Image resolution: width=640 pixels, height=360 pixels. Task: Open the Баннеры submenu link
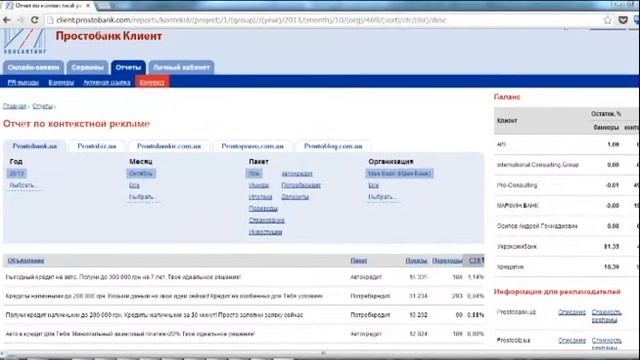(61, 82)
